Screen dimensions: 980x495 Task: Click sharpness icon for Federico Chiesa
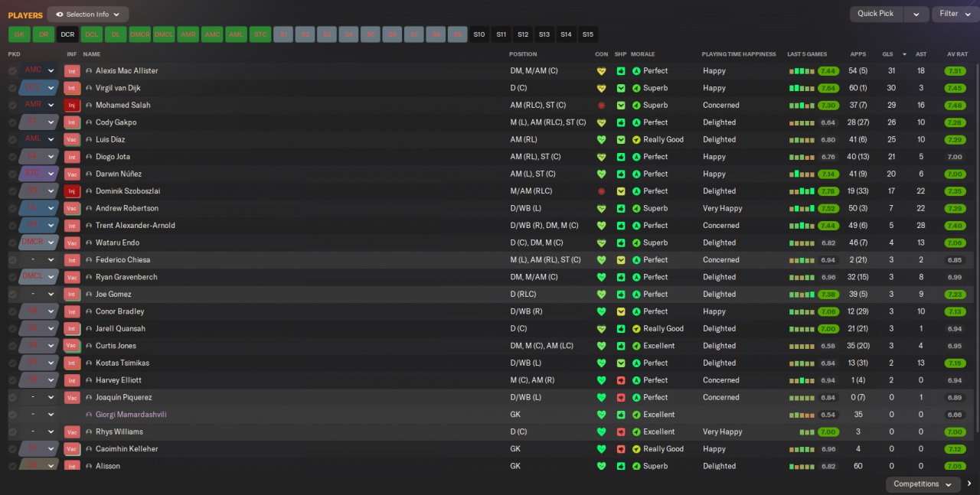(x=621, y=260)
